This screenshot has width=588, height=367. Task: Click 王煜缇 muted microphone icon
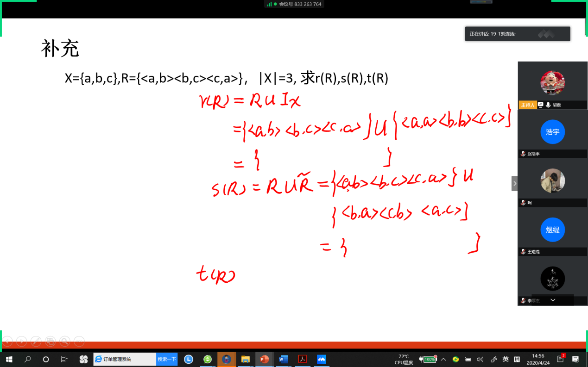[523, 252]
